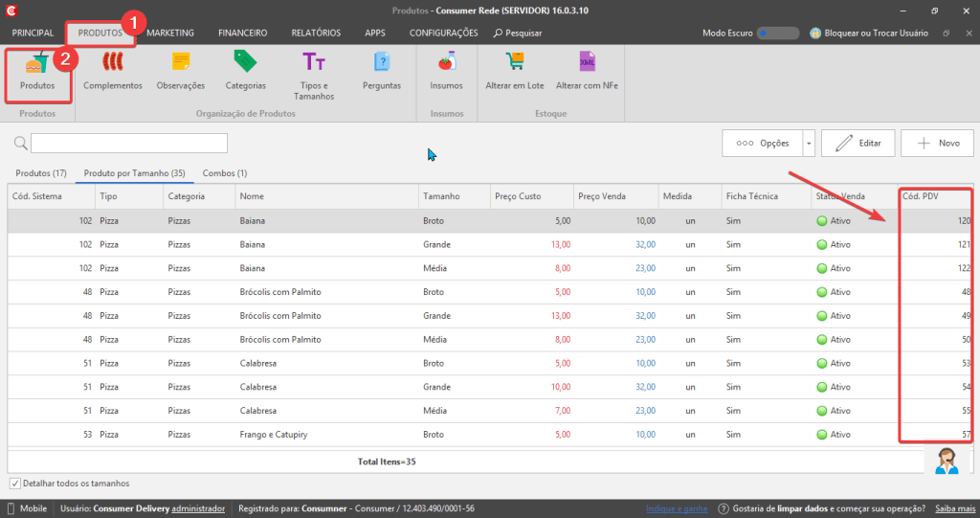The image size is (980, 518).
Task: Click the support agent avatar icon
Action: 947,462
